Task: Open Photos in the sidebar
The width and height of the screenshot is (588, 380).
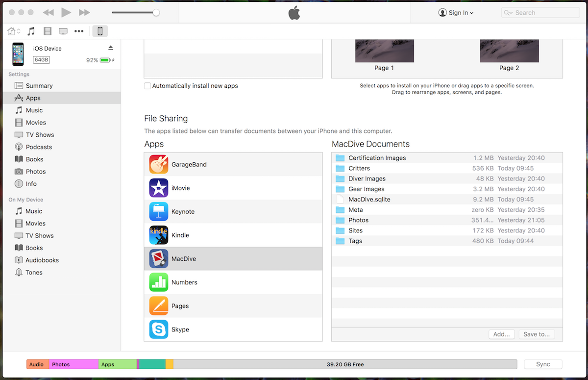Action: point(61,172)
